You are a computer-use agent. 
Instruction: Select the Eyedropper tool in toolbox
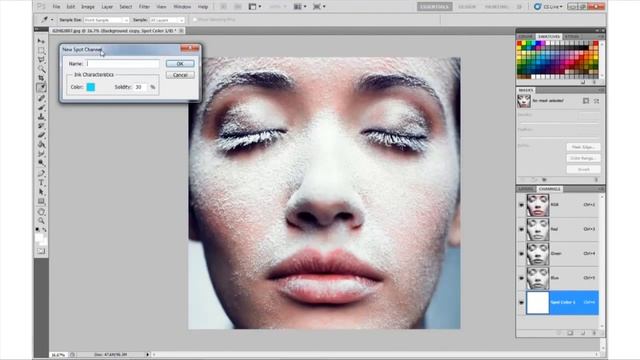tap(41, 87)
